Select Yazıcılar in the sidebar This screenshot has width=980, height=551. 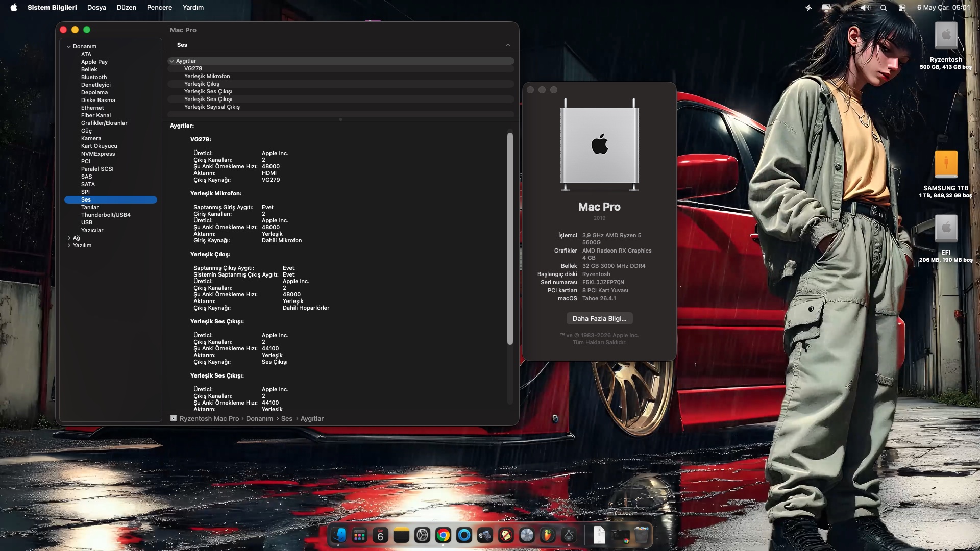(92, 230)
